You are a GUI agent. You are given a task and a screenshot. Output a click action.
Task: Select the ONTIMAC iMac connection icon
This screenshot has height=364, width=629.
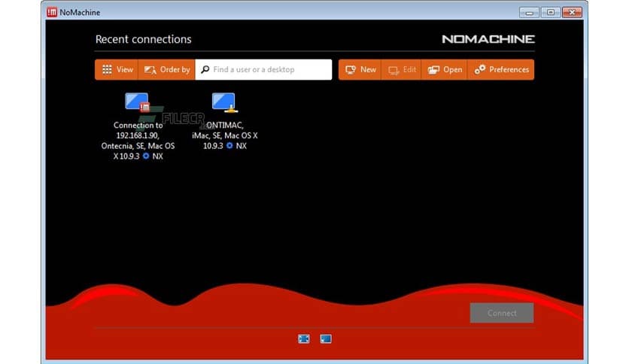(x=225, y=102)
